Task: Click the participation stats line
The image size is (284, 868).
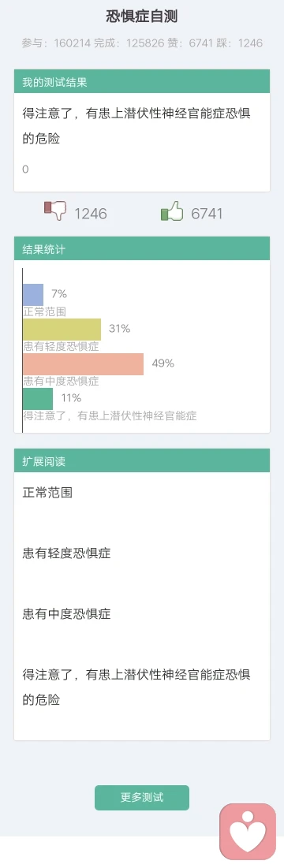Action: tap(142, 43)
